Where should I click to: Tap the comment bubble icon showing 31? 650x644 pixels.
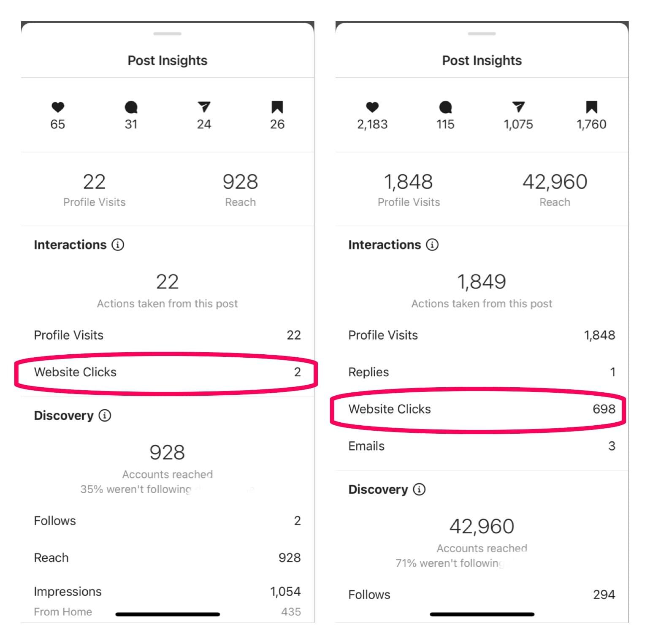(x=131, y=107)
